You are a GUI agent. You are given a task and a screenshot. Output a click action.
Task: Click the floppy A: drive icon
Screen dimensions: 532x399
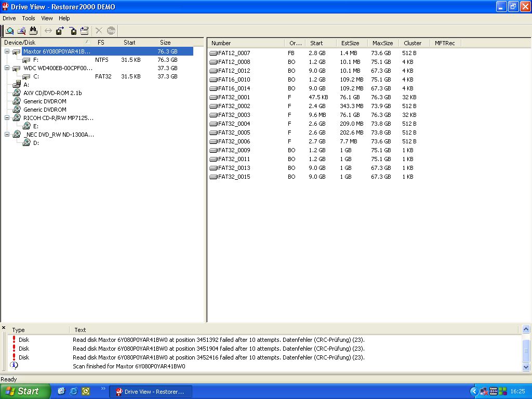pos(16,85)
